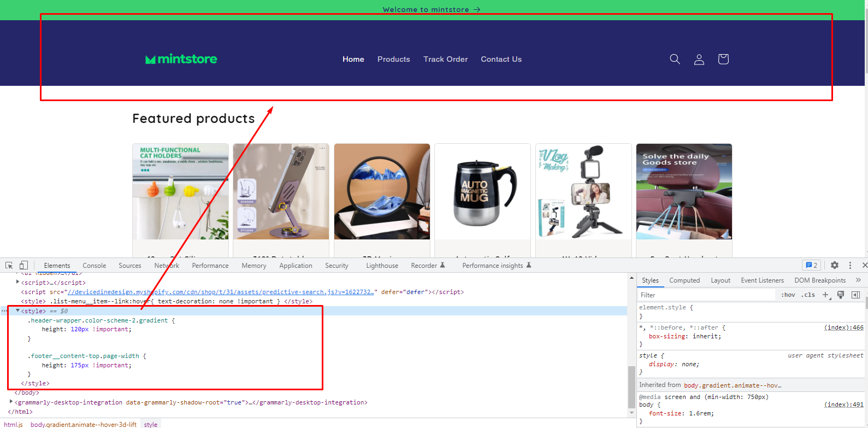Open the predictive-search.js script URL
Image resolution: width=868 pixels, height=428 pixels.
click(221, 292)
